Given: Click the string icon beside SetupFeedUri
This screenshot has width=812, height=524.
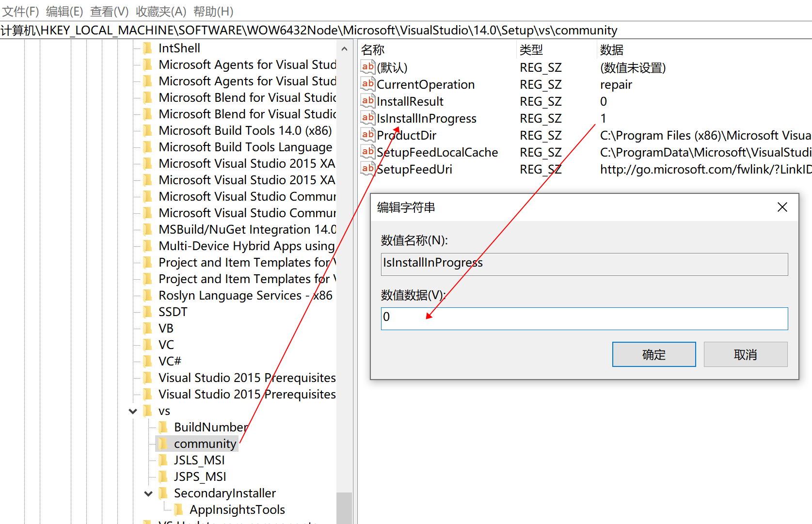Looking at the screenshot, I should pos(368,169).
